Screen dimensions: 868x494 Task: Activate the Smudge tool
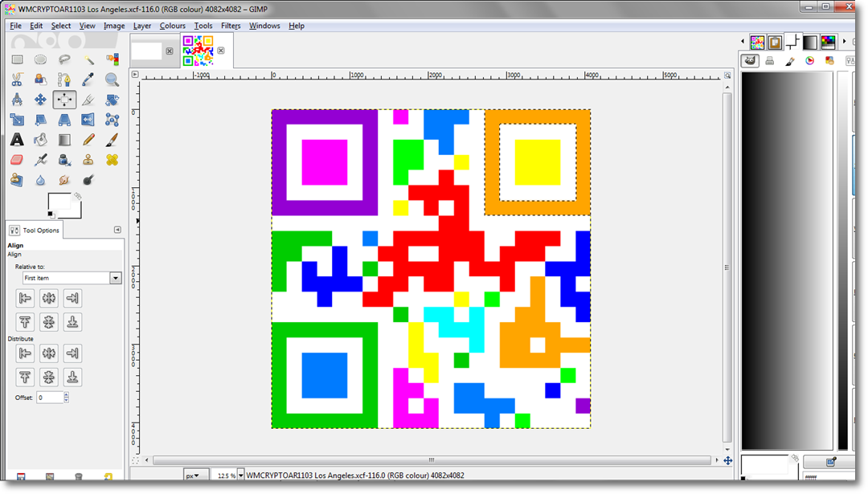click(x=64, y=180)
